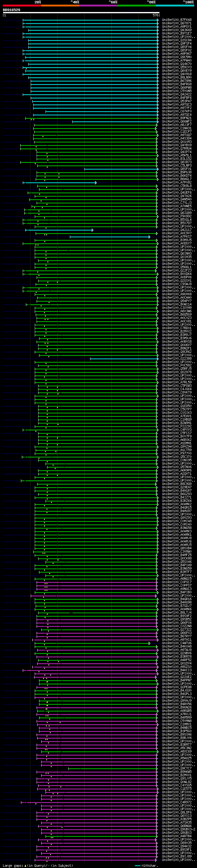Select the label UniRef100_C1MMX1
This screenshot has width=197, height=868.
177,724
